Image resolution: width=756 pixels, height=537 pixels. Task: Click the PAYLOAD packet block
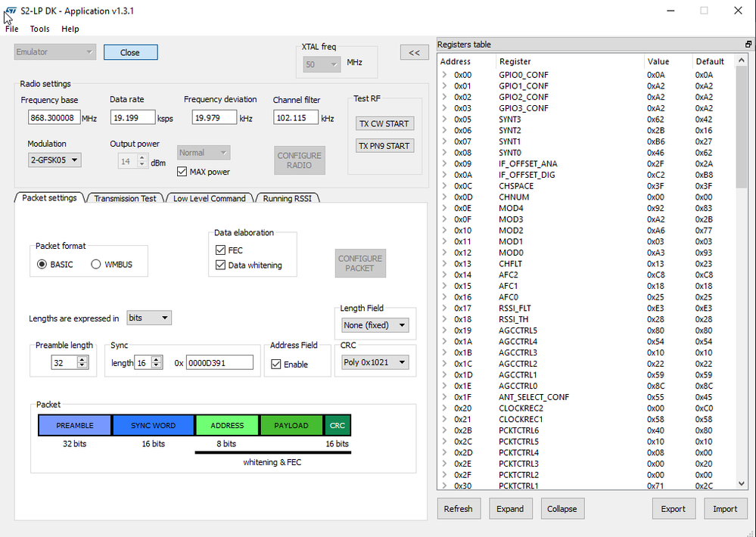291,425
